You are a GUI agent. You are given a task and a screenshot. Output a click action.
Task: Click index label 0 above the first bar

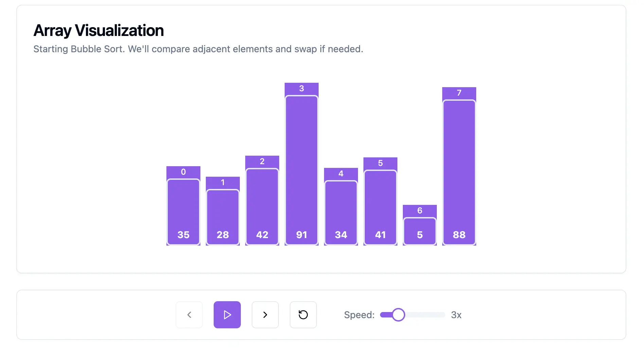[x=183, y=172]
